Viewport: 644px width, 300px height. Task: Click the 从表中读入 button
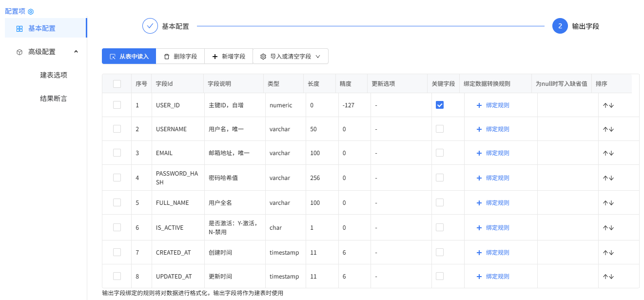(x=128, y=56)
